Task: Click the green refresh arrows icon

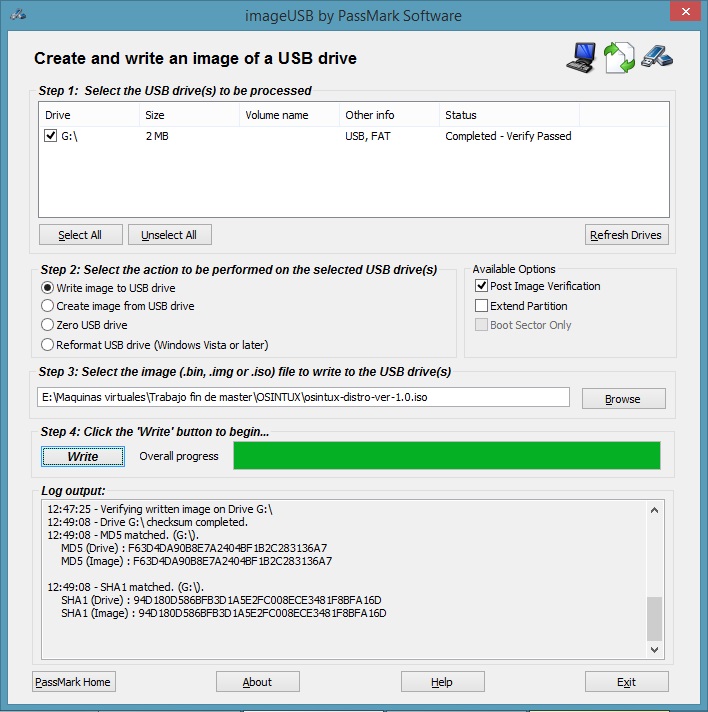Action: (x=620, y=58)
